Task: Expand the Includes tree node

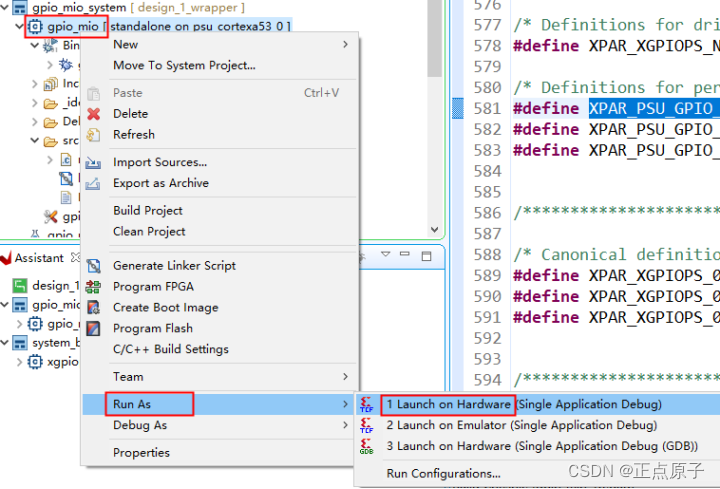Action: [x=34, y=84]
